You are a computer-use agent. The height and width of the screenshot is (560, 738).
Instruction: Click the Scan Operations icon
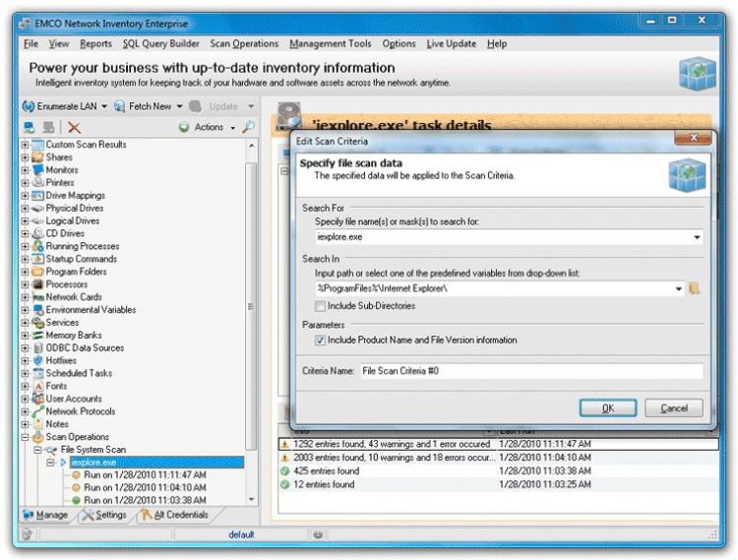(37, 437)
